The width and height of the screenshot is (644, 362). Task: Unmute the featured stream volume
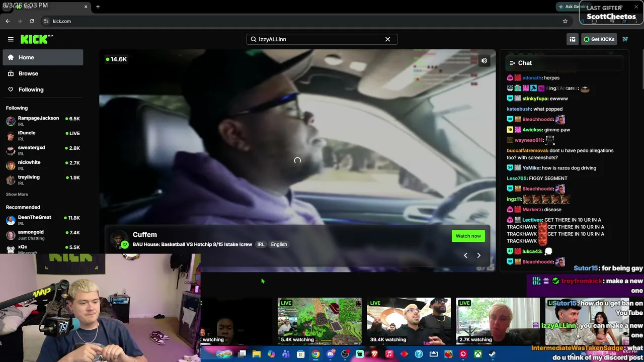pyautogui.click(x=484, y=61)
